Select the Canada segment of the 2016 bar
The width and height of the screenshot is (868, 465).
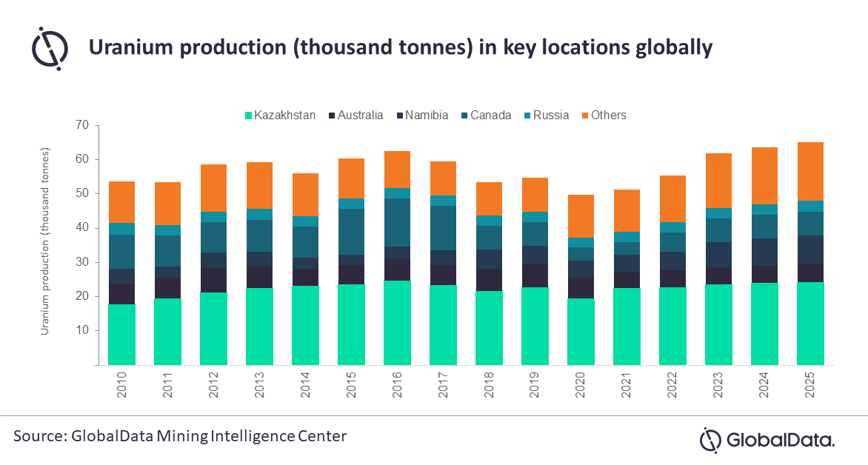(x=396, y=222)
